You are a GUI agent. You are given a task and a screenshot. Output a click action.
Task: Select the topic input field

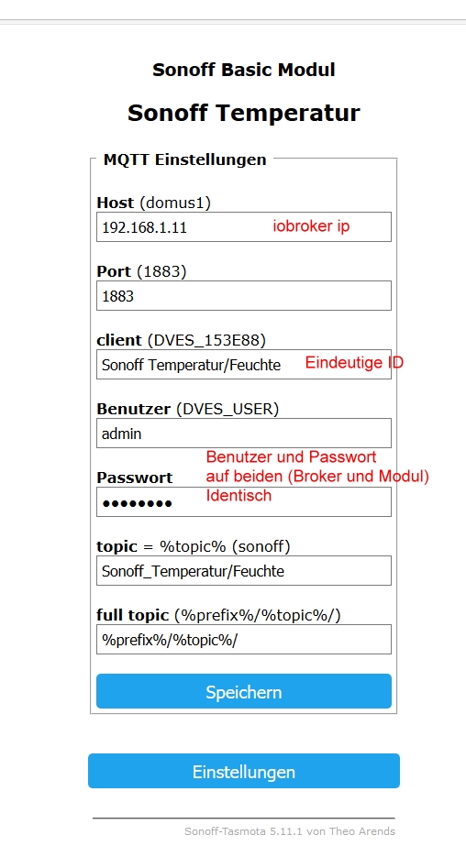tap(244, 570)
